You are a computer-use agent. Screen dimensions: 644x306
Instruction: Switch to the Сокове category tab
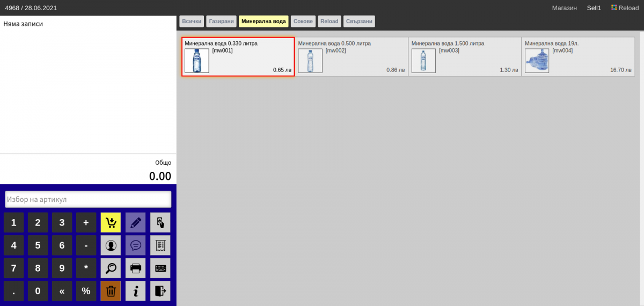pos(303,21)
